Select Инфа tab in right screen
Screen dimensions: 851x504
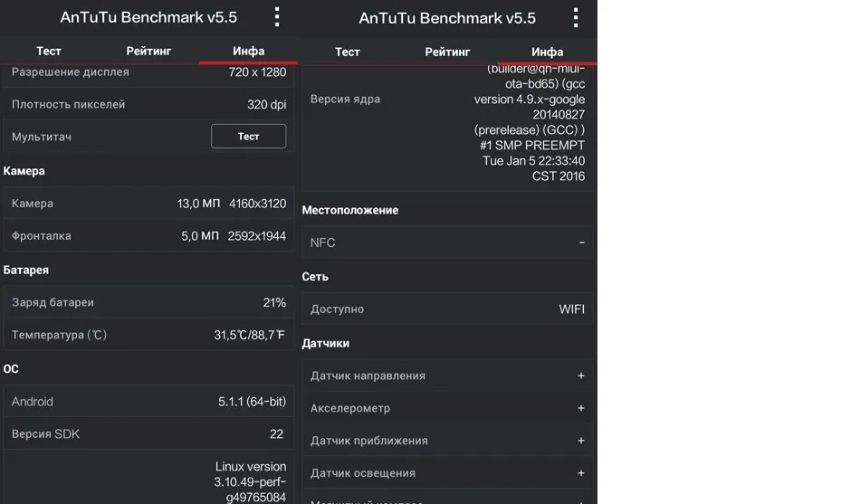pyautogui.click(x=547, y=52)
